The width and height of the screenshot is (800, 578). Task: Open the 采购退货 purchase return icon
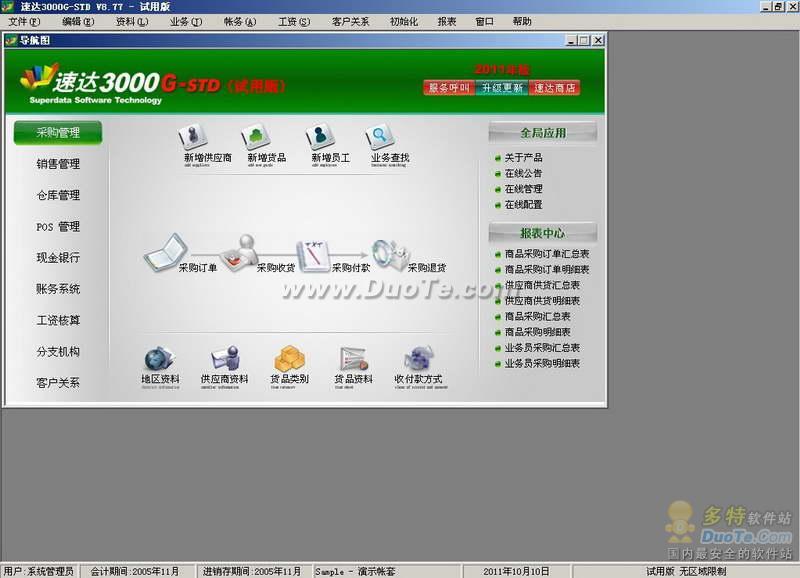[x=390, y=254]
